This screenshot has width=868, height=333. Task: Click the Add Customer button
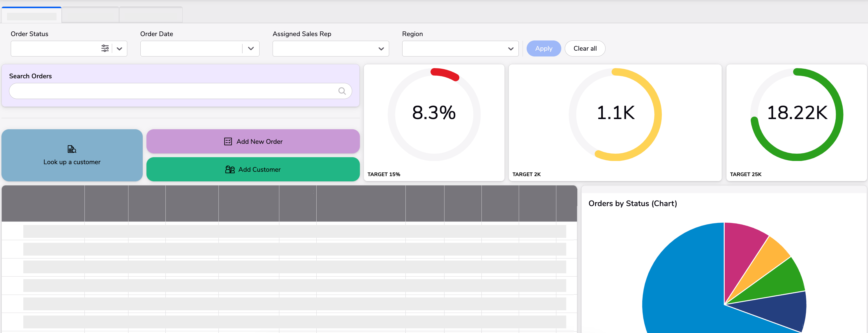tap(253, 169)
